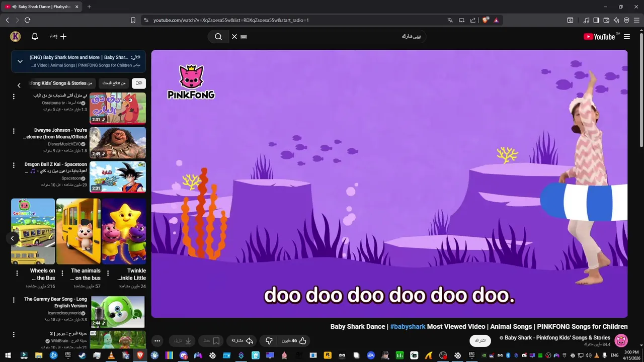Select the 'From search results' chip

(114, 83)
